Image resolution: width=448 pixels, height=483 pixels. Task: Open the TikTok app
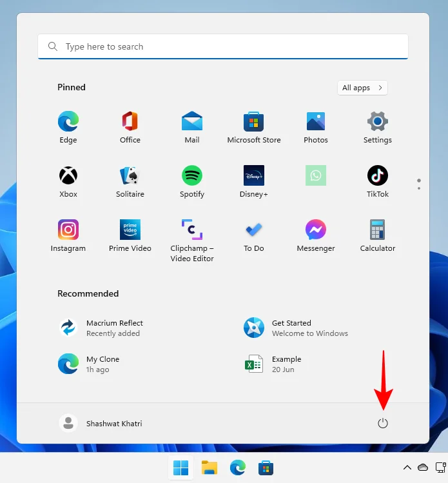click(x=378, y=181)
